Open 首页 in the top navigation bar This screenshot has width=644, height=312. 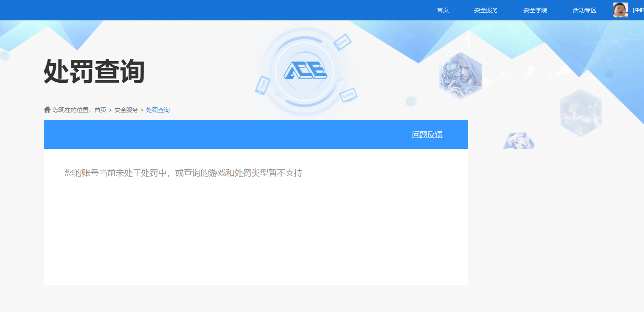click(443, 10)
